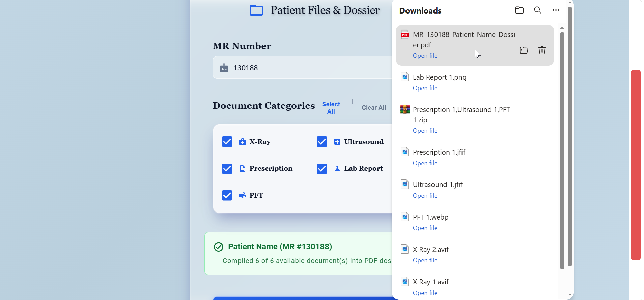Image resolution: width=644 pixels, height=300 pixels.
Task: Click the red page scrollbar thumb
Action: 636,165
